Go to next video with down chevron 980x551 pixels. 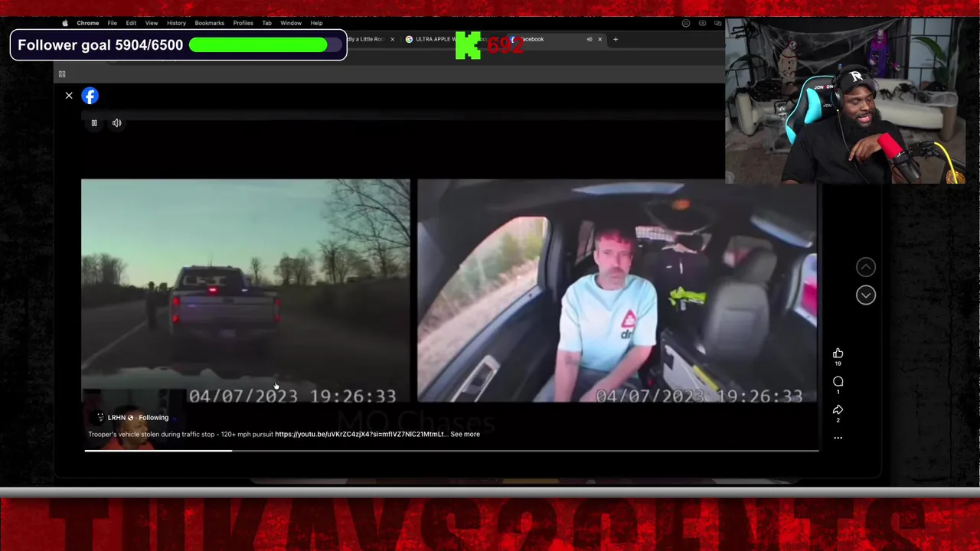coord(865,295)
